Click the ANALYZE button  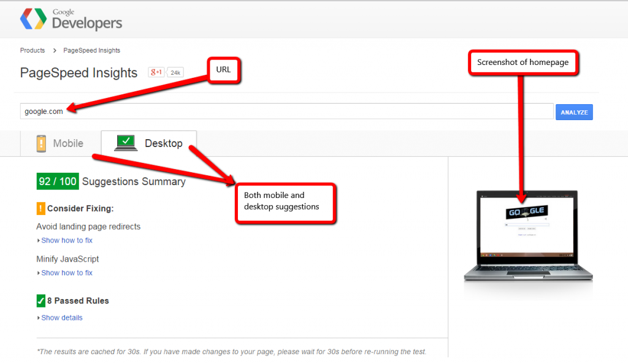click(x=574, y=112)
